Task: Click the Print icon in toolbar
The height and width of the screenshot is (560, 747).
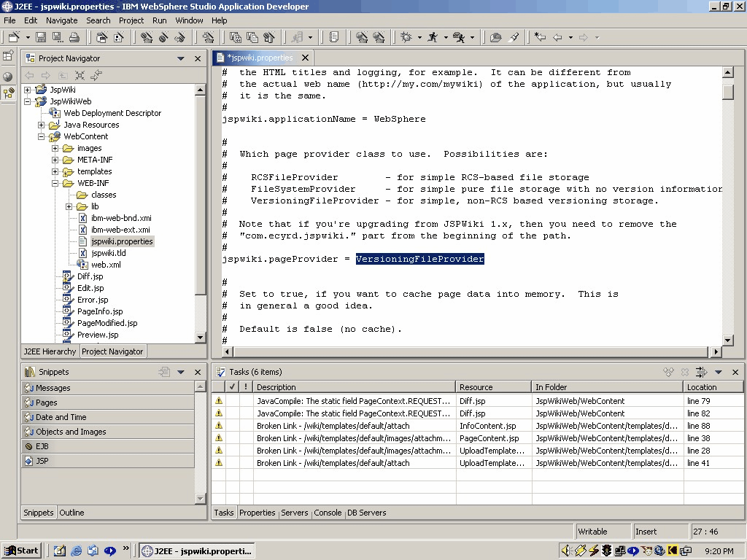Action: coord(74,37)
